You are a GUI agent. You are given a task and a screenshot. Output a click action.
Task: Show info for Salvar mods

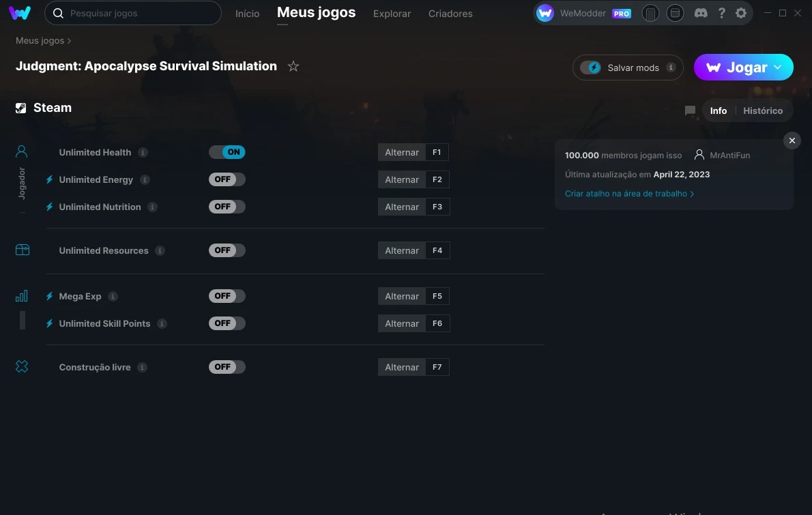[671, 68]
